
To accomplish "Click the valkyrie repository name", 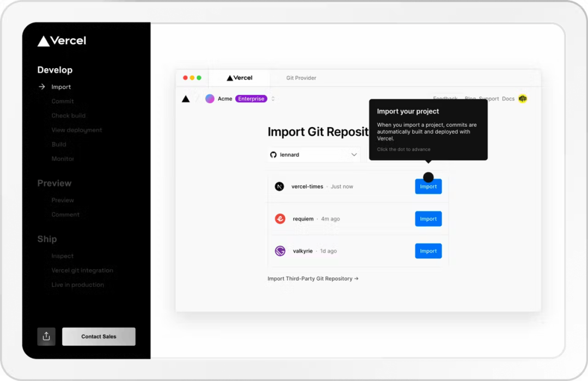I will 303,251.
